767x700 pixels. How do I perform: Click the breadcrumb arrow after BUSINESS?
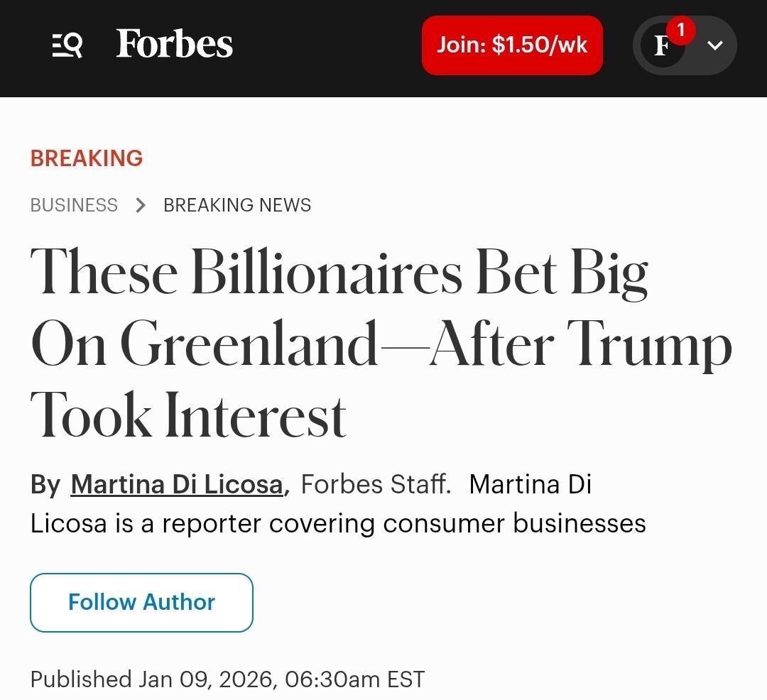coord(141,205)
